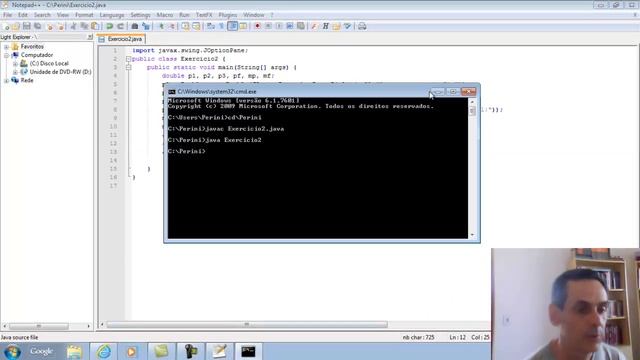Click the Paste clipboard toolbar icon
This screenshot has width=640, height=360.
point(95,27)
